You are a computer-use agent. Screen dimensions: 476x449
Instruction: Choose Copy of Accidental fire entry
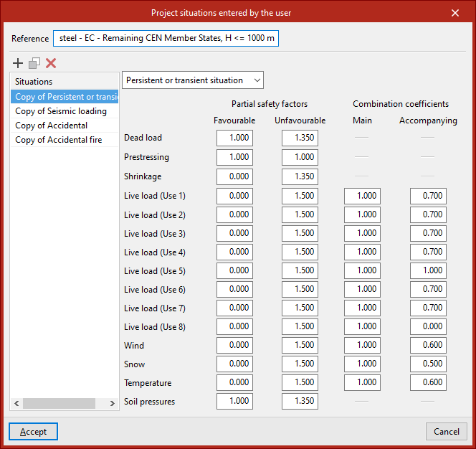(58, 140)
